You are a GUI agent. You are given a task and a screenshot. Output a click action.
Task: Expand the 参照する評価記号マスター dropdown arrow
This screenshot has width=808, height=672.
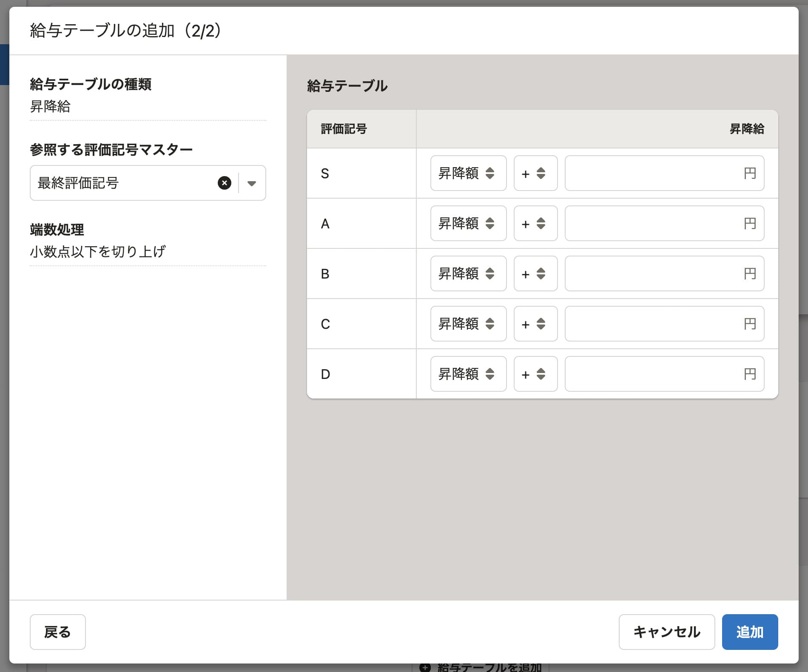pyautogui.click(x=252, y=183)
